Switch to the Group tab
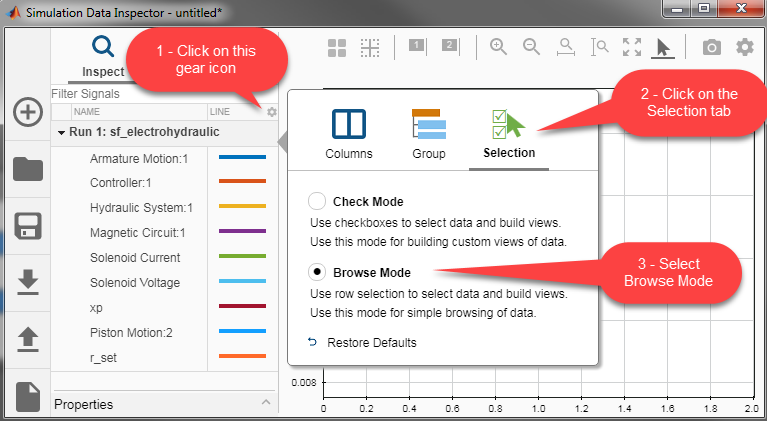The height and width of the screenshot is (421, 767). (429, 134)
